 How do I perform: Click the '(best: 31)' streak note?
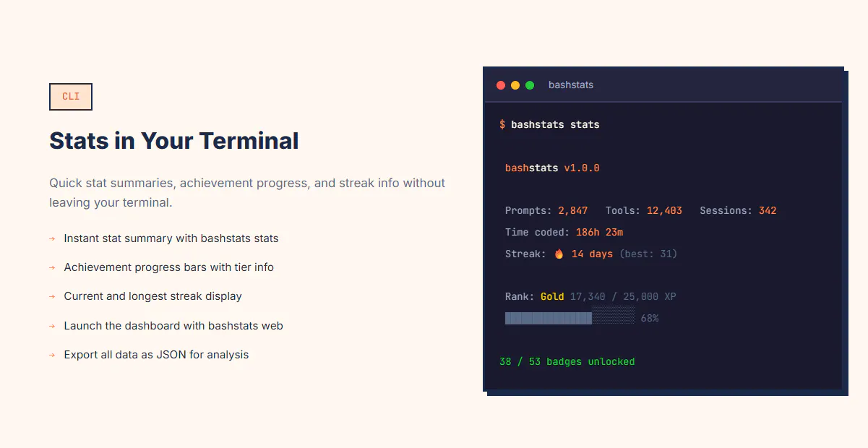tap(648, 254)
